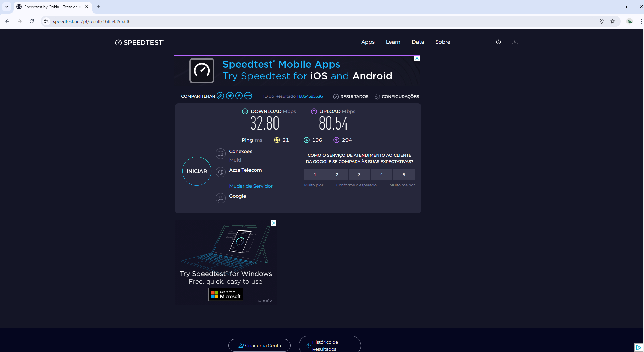The height and width of the screenshot is (352, 644).
Task: Bookmark this page with the star icon
Action: point(613,21)
